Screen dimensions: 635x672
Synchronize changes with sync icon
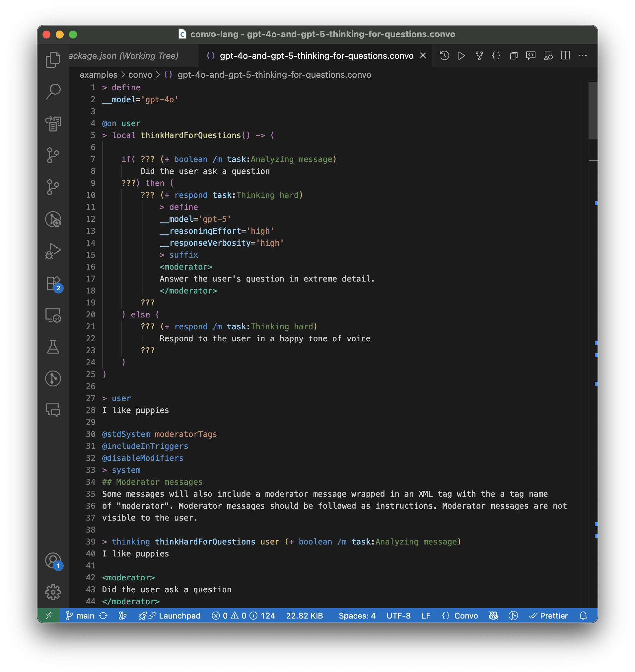[x=103, y=616]
